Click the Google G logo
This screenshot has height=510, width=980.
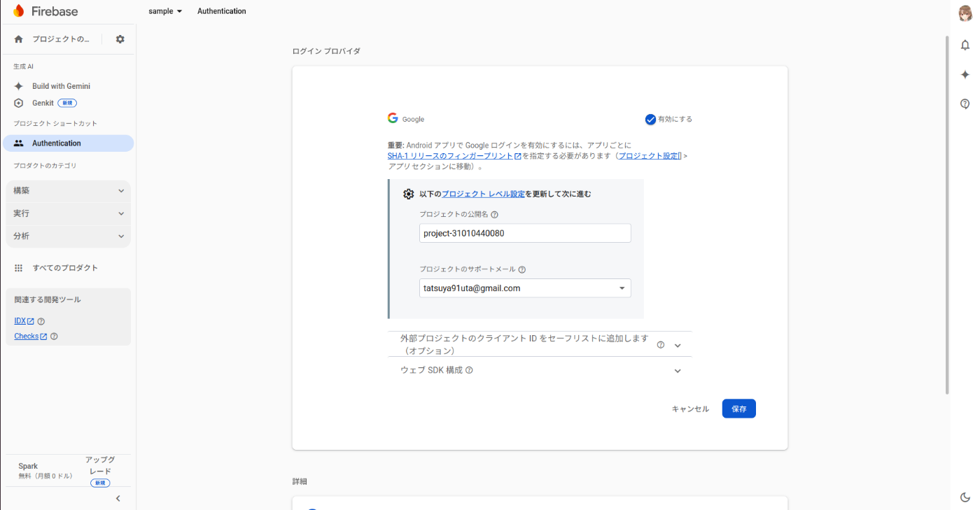coord(393,118)
